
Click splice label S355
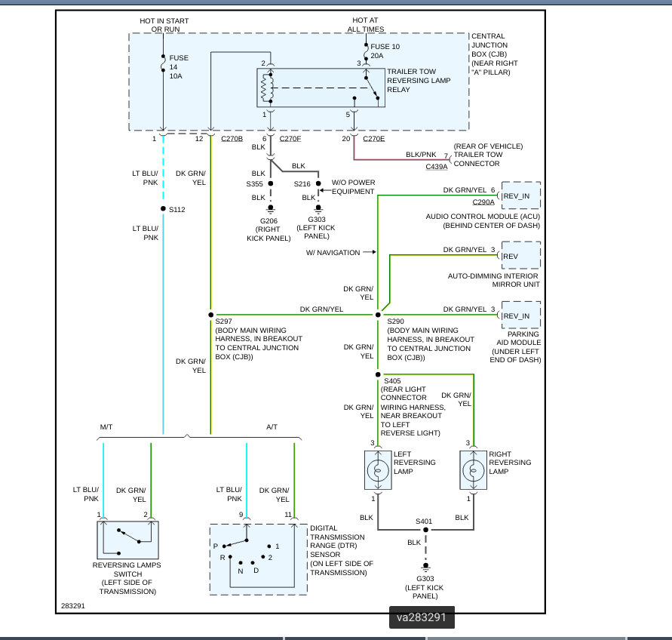coord(255,183)
